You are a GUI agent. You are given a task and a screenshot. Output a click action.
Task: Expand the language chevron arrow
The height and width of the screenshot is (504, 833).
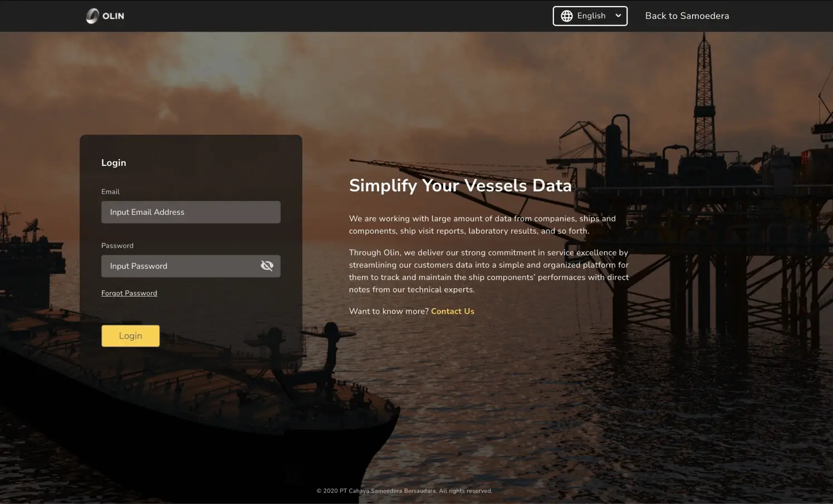(x=618, y=16)
